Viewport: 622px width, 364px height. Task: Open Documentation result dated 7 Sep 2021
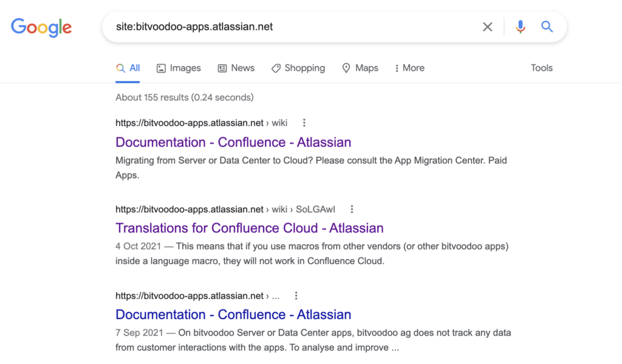(233, 314)
